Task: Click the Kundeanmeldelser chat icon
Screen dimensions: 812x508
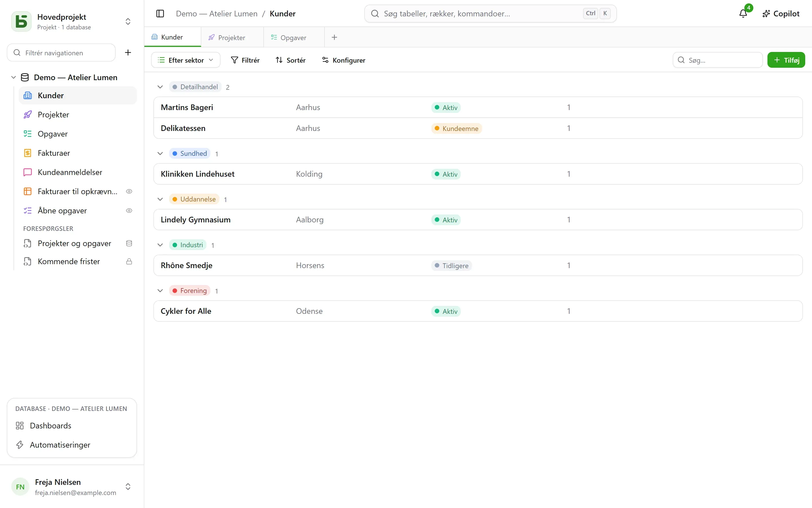Action: click(x=28, y=172)
